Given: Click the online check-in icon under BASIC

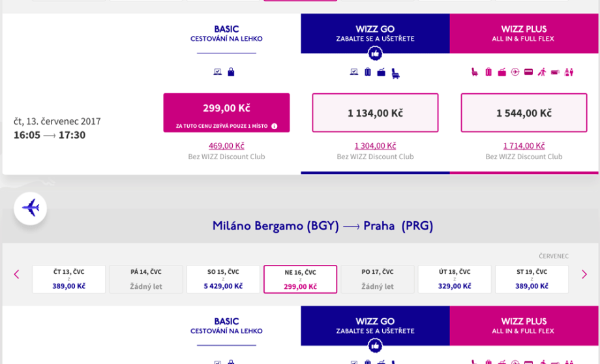Looking at the screenshot, I should (218, 72).
